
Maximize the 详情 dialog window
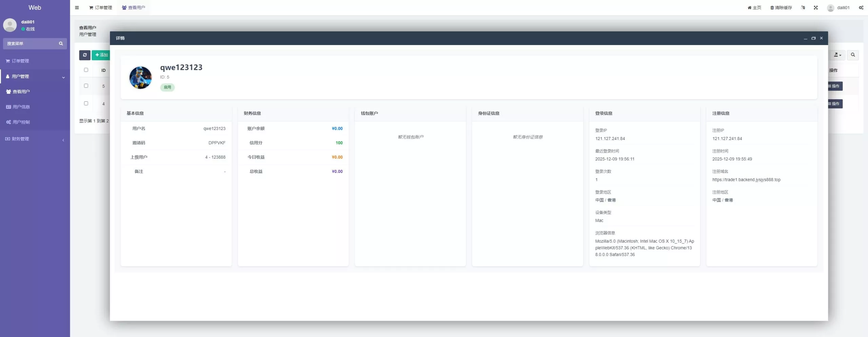point(813,38)
